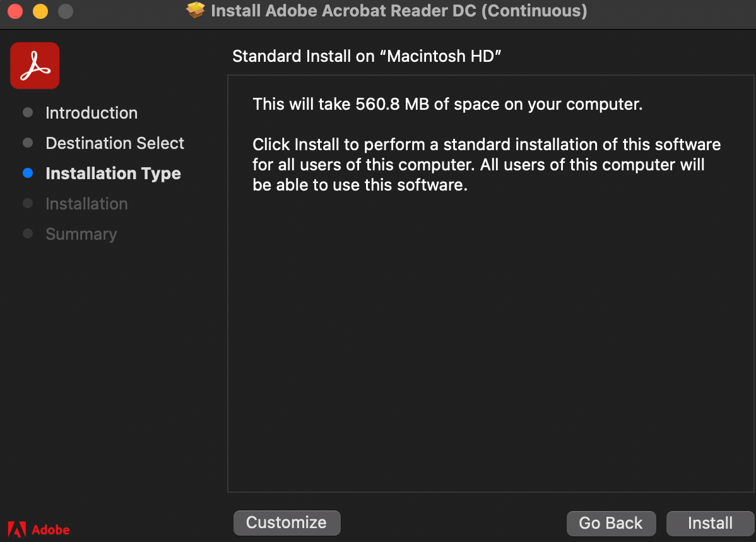Select the Destination Select step
This screenshot has height=542, width=756.
coord(115,143)
